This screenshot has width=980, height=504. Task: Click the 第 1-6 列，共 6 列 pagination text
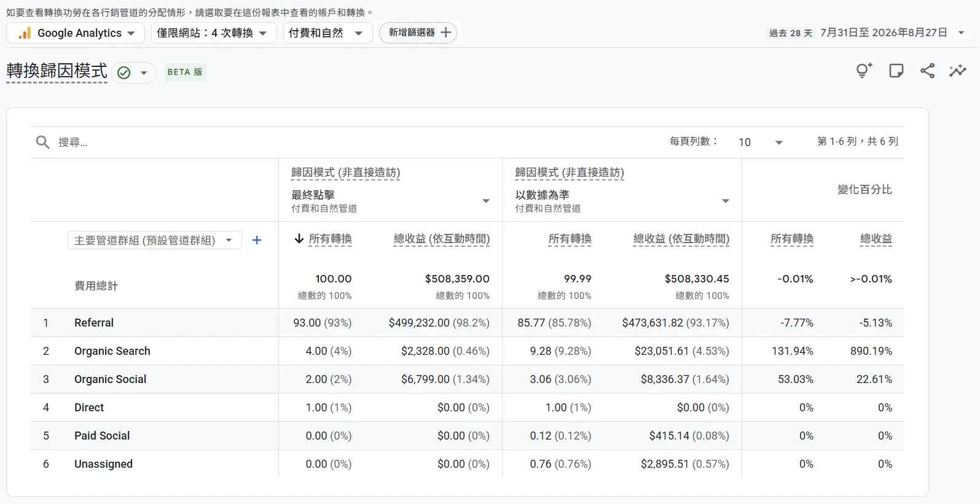coord(858,142)
